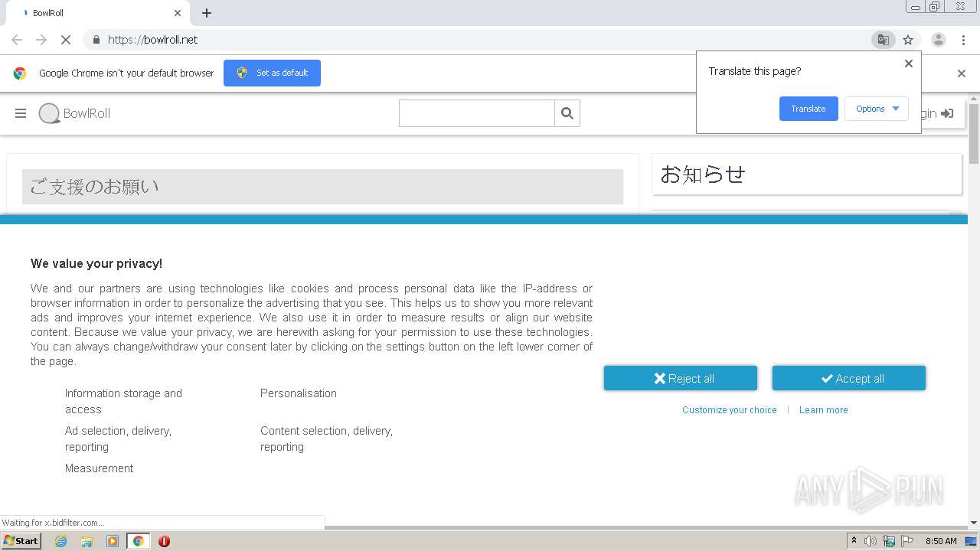This screenshot has width=980, height=551.
Task: Click the address bar URL
Action: pos(153,40)
